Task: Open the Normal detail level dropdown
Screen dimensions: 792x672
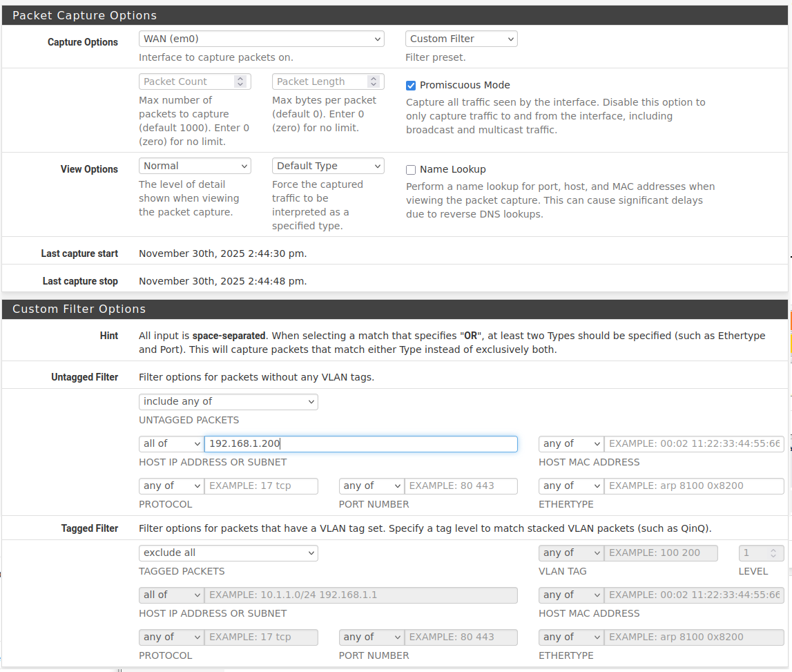Action: tap(195, 166)
